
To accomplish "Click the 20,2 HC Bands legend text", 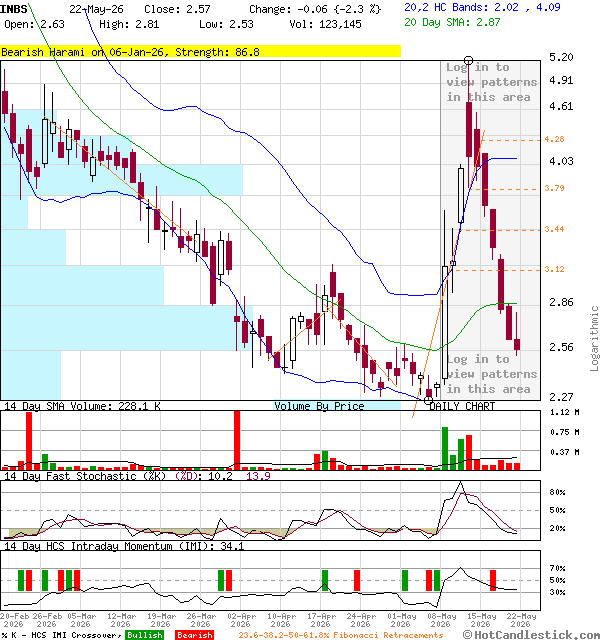I will tap(482, 7).
